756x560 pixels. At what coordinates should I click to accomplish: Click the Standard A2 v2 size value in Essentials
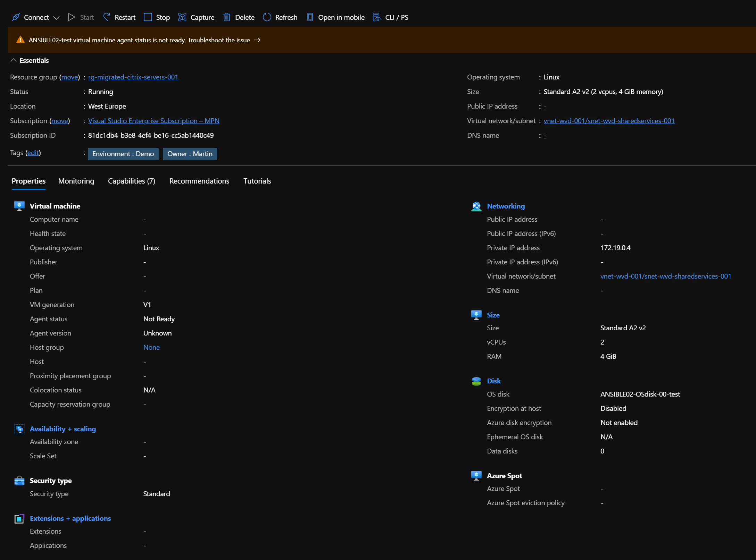coord(603,92)
